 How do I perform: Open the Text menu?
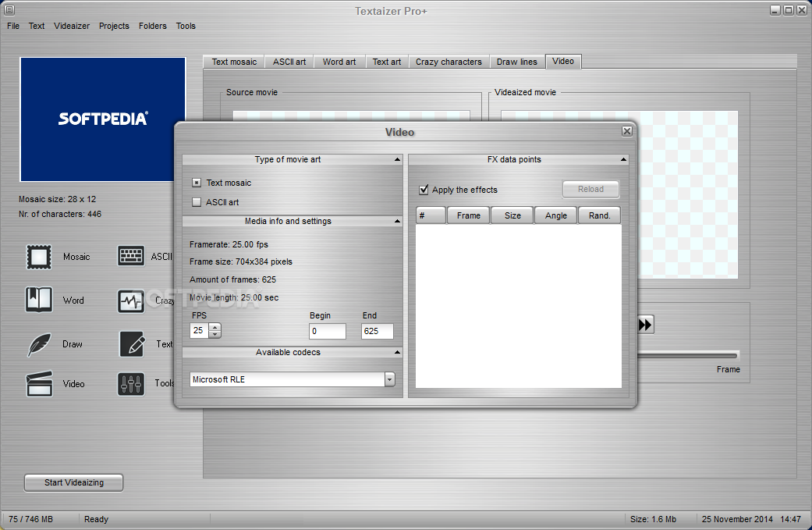tap(36, 26)
